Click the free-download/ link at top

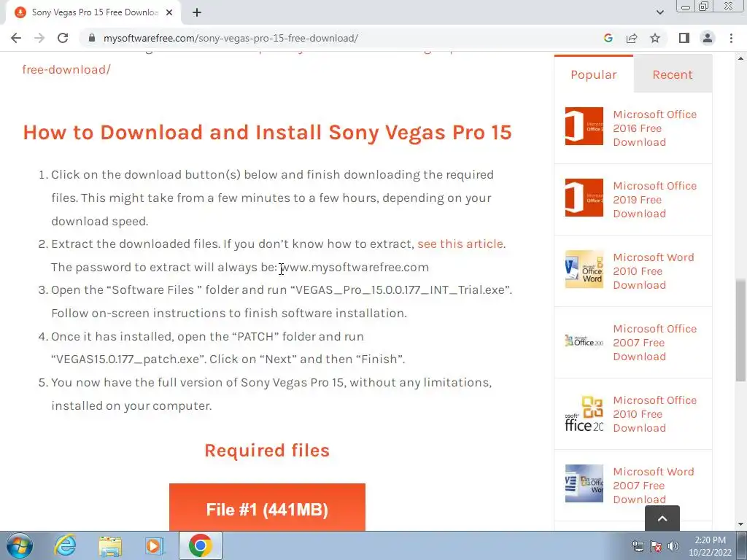pos(66,69)
